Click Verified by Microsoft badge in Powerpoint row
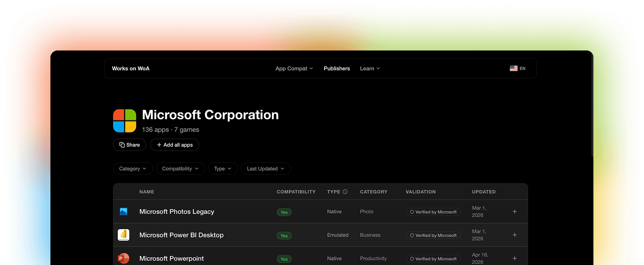 pyautogui.click(x=433, y=259)
